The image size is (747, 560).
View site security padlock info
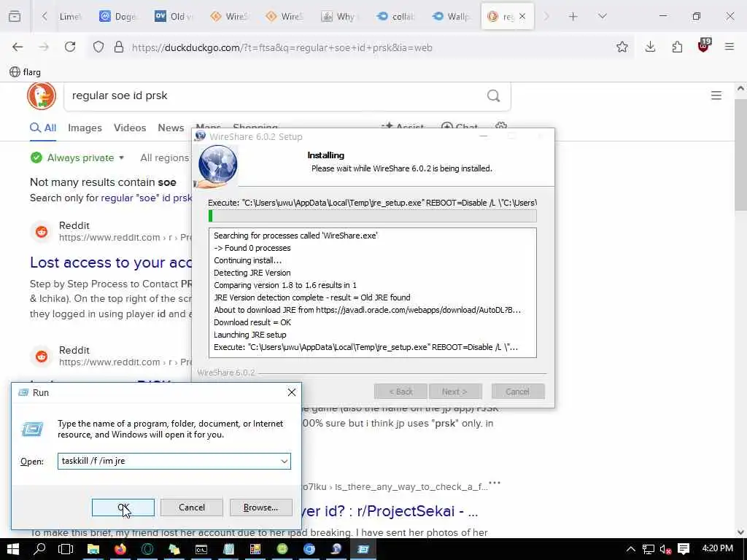[119, 47]
